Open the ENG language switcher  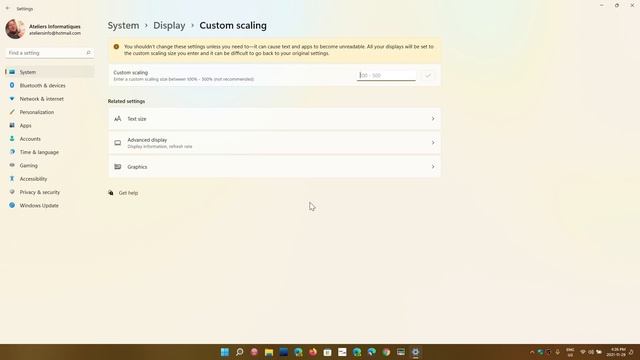[570, 352]
